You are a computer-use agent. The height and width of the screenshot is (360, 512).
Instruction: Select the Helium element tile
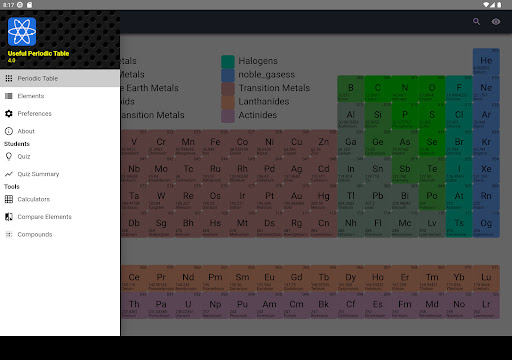486,62
